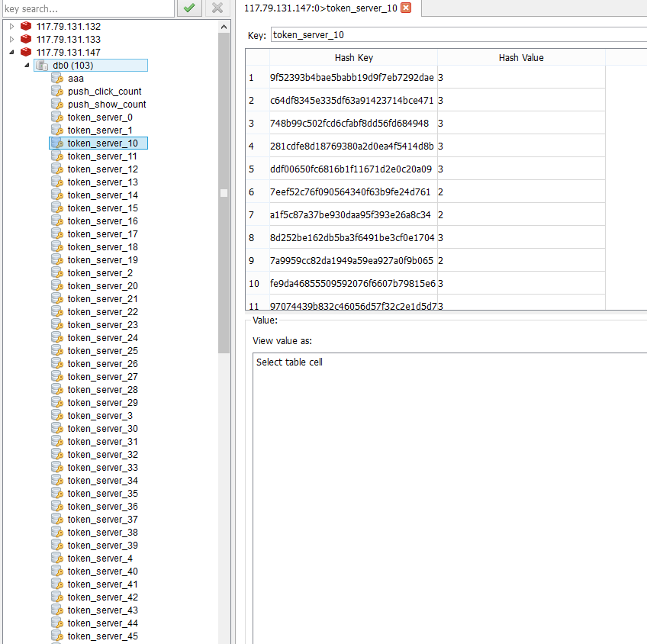Select hash key 9f52393b4bae5babb19d9f7eb7292dae
Image resolution: width=647 pixels, height=644 pixels.
tap(352, 78)
